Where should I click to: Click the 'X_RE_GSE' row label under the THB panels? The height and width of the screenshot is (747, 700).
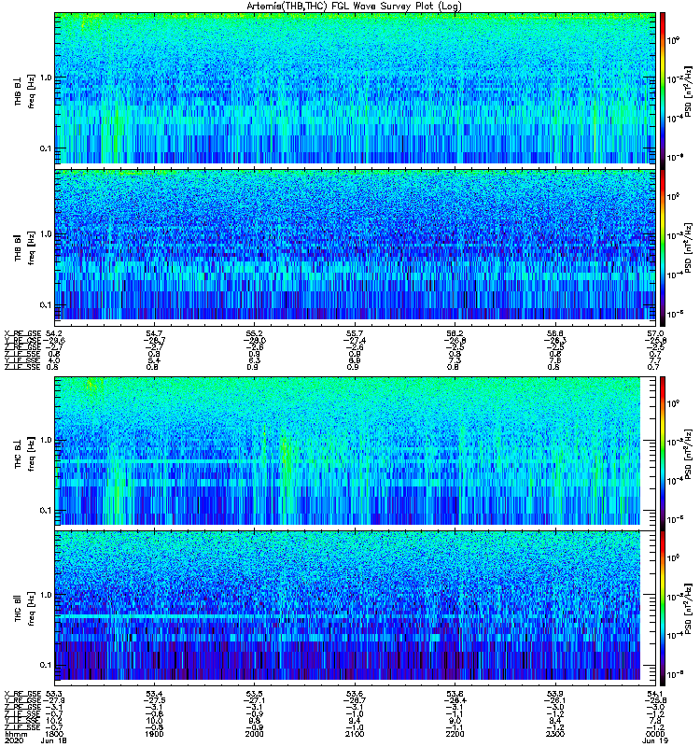[22, 333]
